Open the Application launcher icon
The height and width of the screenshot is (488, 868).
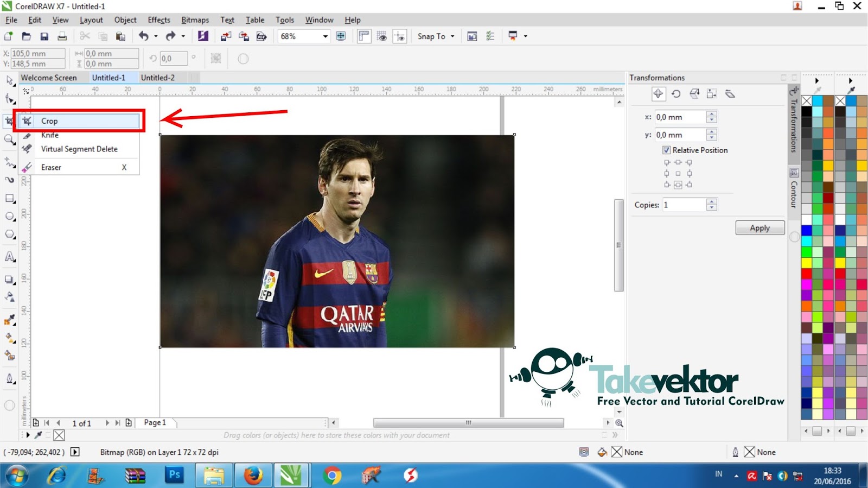click(x=513, y=36)
